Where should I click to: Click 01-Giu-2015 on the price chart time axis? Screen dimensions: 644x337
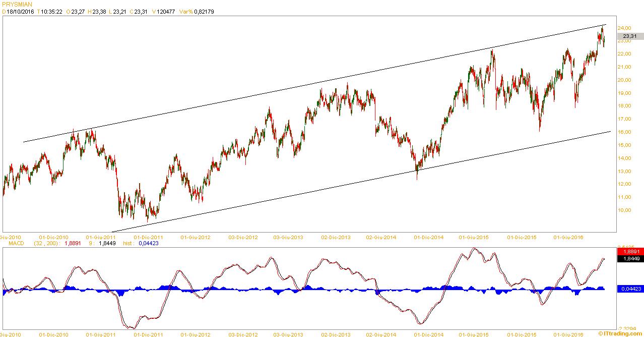(x=474, y=237)
